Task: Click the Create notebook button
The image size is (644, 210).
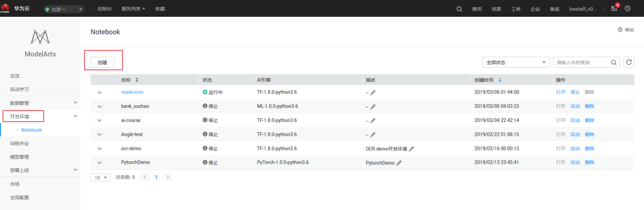Action: pos(103,63)
